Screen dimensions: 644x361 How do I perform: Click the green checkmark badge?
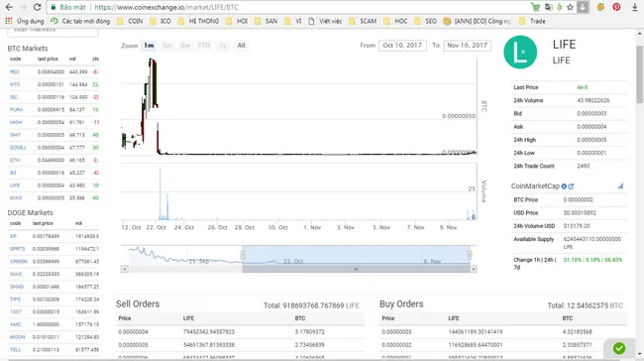pyautogui.click(x=619, y=348)
